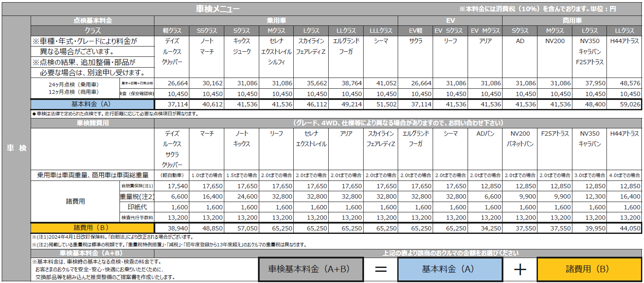Select the 'ADバン' column in the expenses table
Viewport: 644px width, 283px height.
pos(485,134)
